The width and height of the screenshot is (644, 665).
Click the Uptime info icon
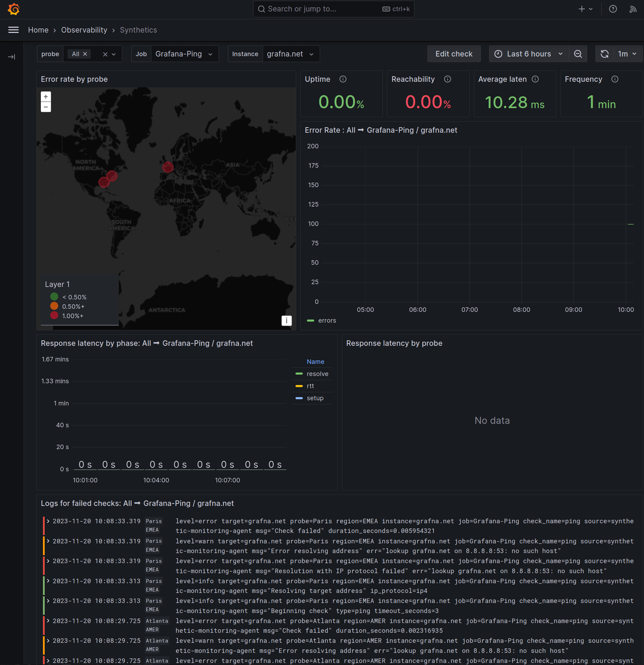[343, 79]
